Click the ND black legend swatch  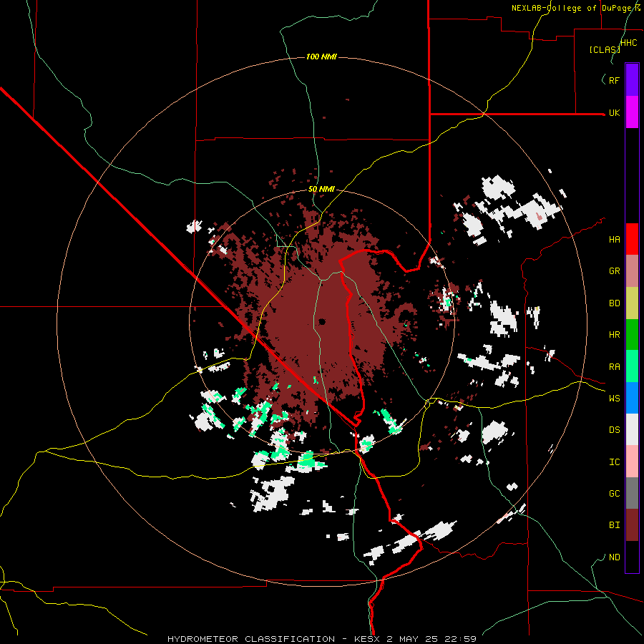[x=632, y=557]
